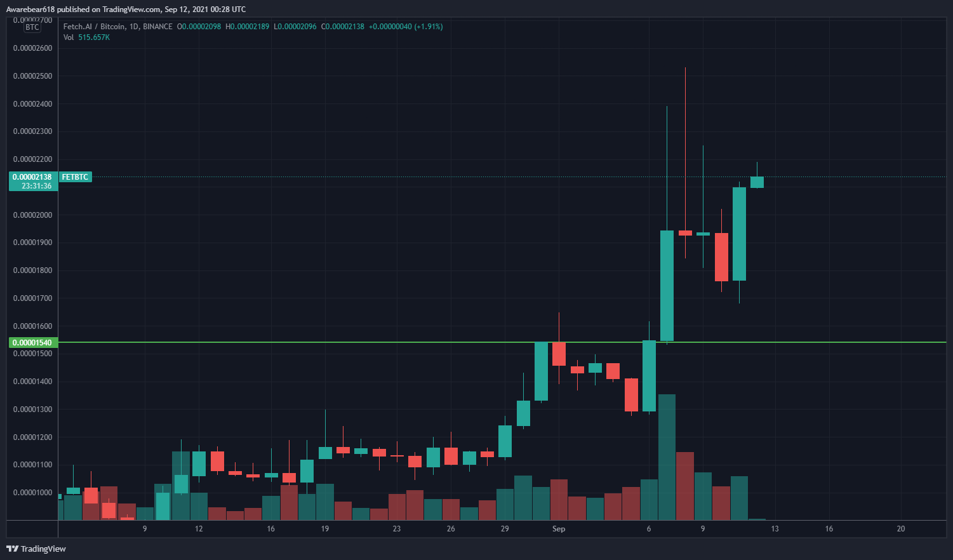Image resolution: width=953 pixels, height=560 pixels.
Task: Click price axis label 0.00002200
Action: click(32, 159)
